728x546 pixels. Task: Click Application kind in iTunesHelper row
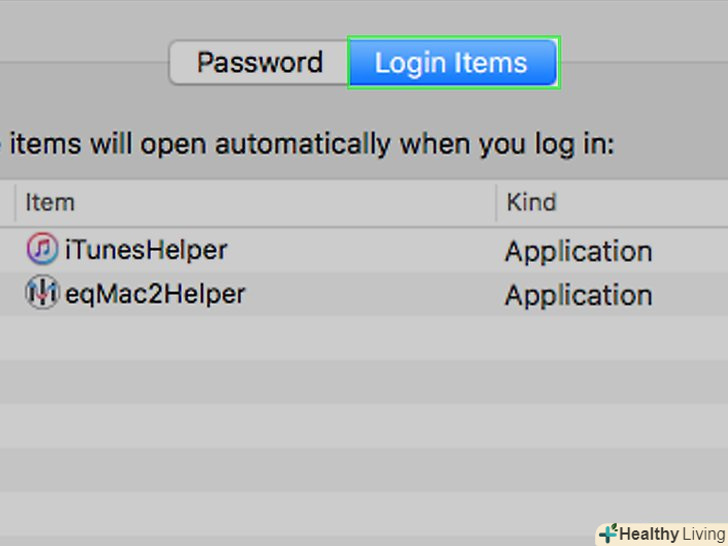point(578,251)
